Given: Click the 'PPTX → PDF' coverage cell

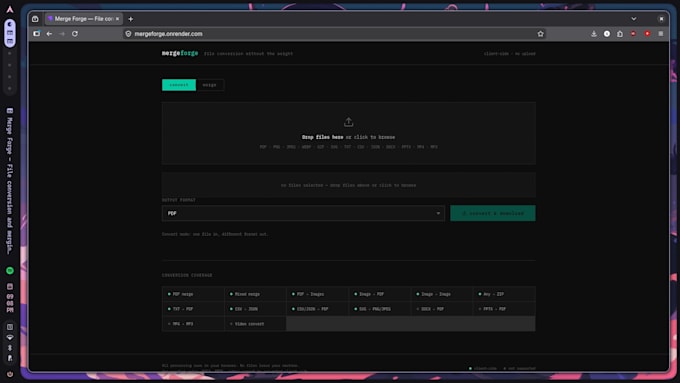Looking at the screenshot, I should point(504,309).
